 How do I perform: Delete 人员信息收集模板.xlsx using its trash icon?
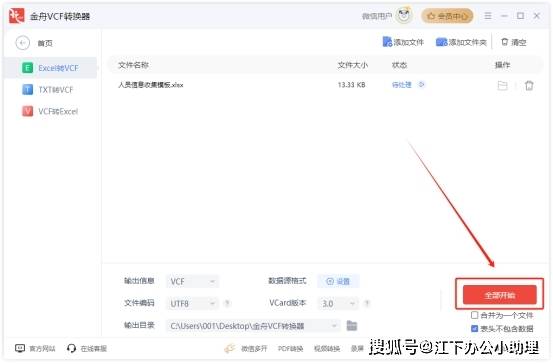coord(529,85)
